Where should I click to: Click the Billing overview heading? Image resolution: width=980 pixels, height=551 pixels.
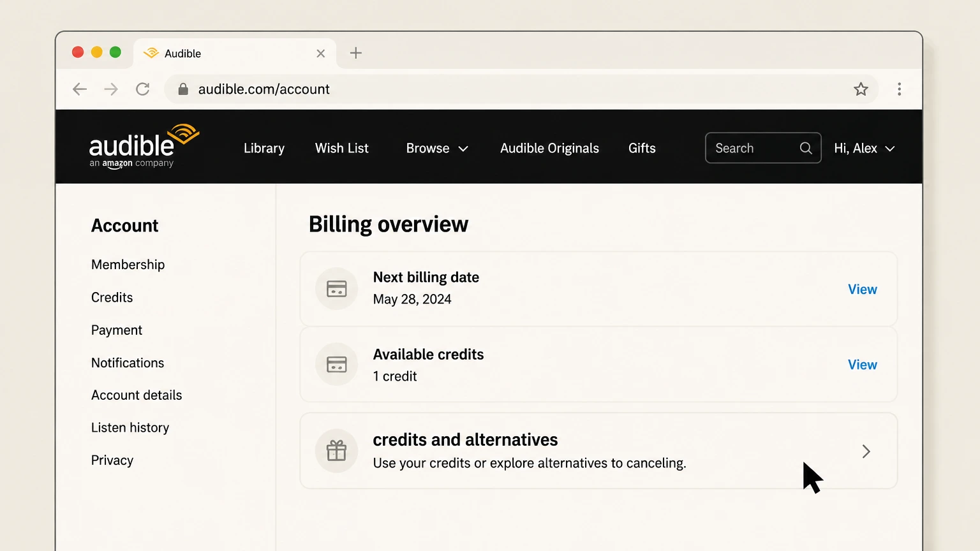tap(388, 224)
